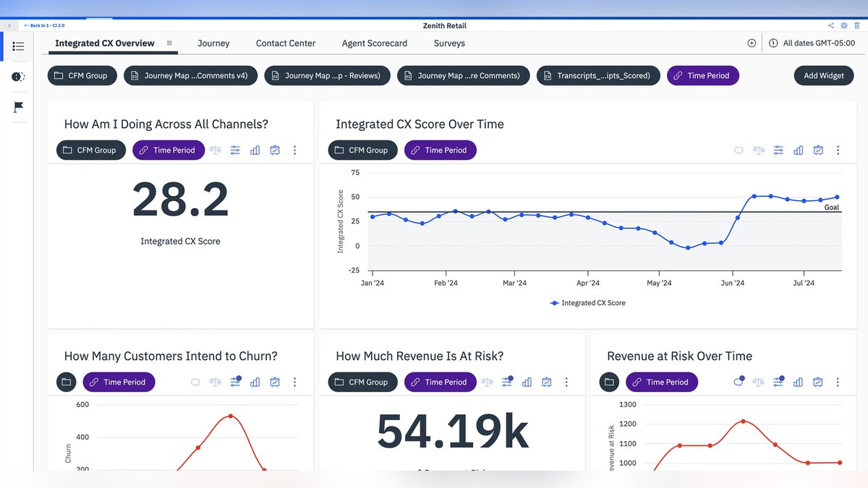Image resolution: width=868 pixels, height=488 pixels.
Task: Click balance scale icon in CX Score Over Time widget
Action: (x=758, y=150)
